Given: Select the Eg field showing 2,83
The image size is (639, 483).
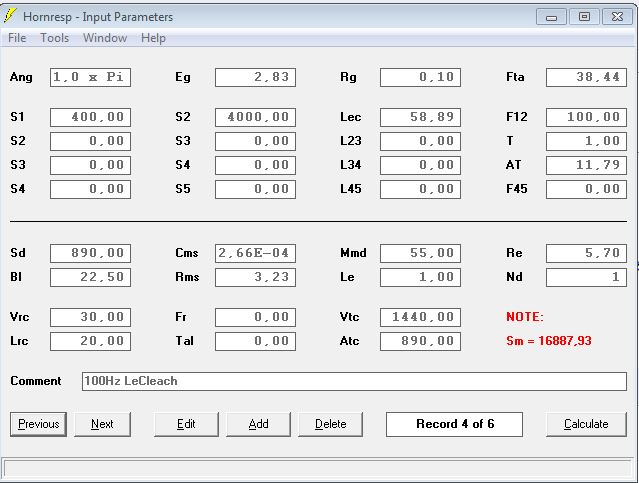Looking at the screenshot, I should (256, 77).
